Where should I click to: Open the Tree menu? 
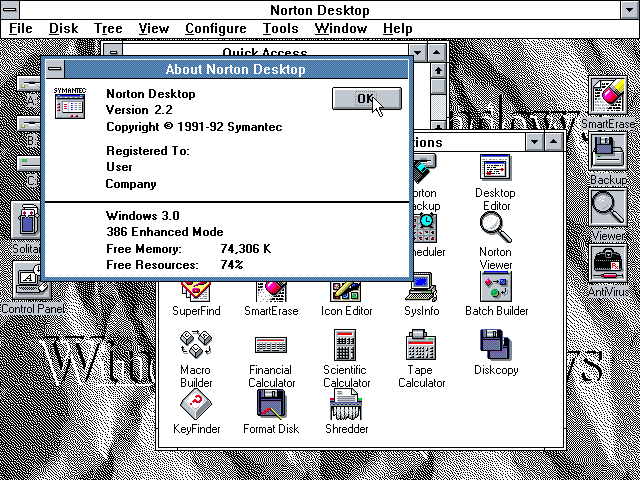108,29
